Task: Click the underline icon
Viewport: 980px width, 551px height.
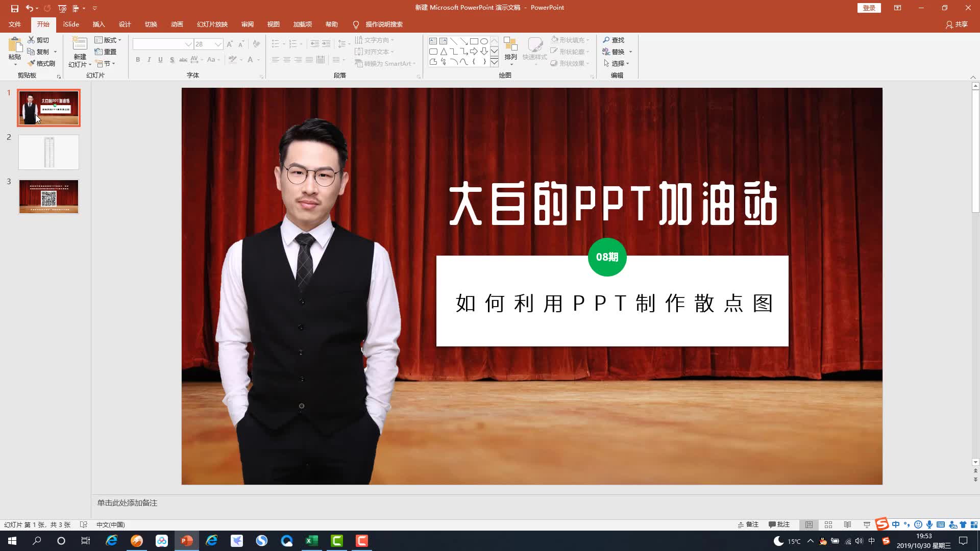Action: click(160, 60)
